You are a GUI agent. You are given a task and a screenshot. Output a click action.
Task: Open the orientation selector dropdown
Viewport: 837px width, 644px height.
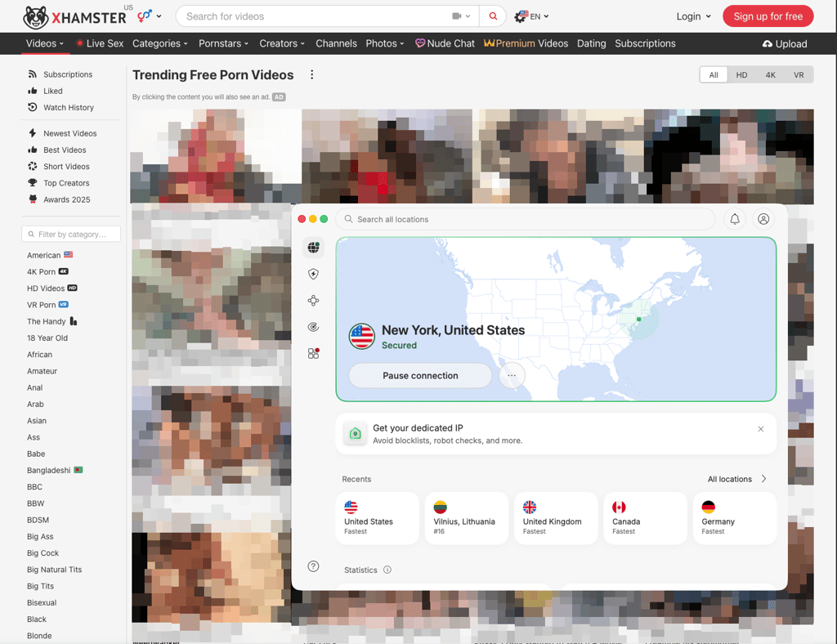tap(150, 16)
